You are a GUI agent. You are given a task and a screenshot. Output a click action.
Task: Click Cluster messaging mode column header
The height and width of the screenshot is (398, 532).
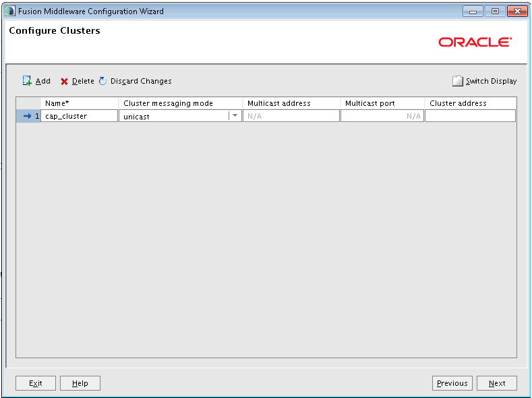pyautogui.click(x=181, y=103)
